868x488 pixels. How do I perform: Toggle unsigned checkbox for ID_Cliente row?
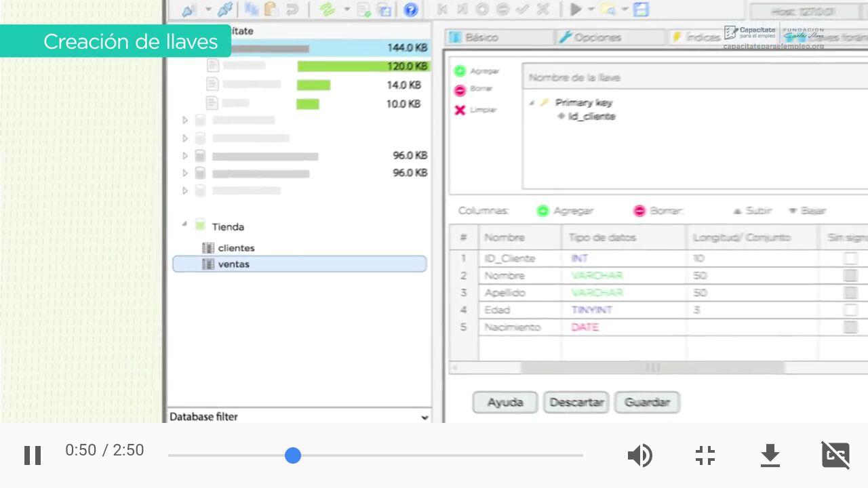pos(850,258)
